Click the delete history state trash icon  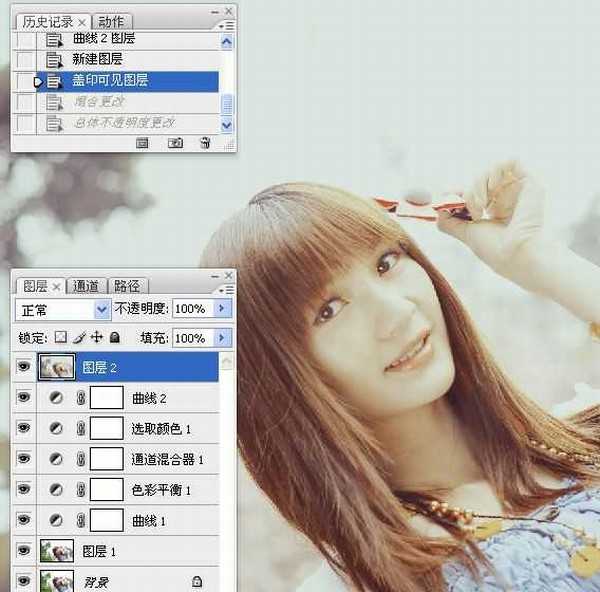[x=205, y=143]
